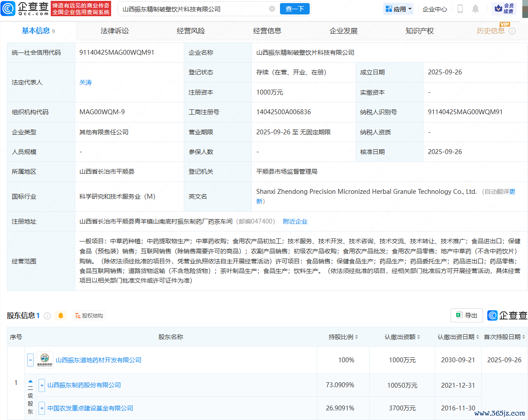This screenshot has height=420, width=528.
Task: Collapse the 山西振东道地药材开发有限公司 shareholder row
Action: [x=30, y=360]
